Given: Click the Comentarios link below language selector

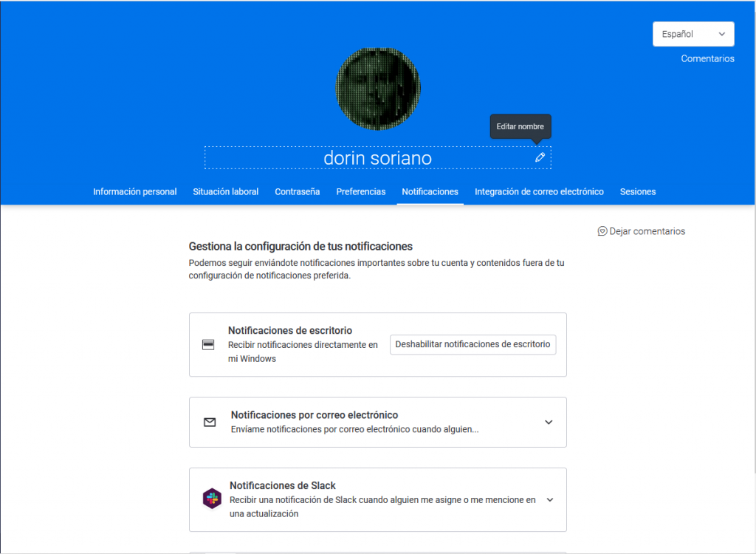Looking at the screenshot, I should [707, 58].
